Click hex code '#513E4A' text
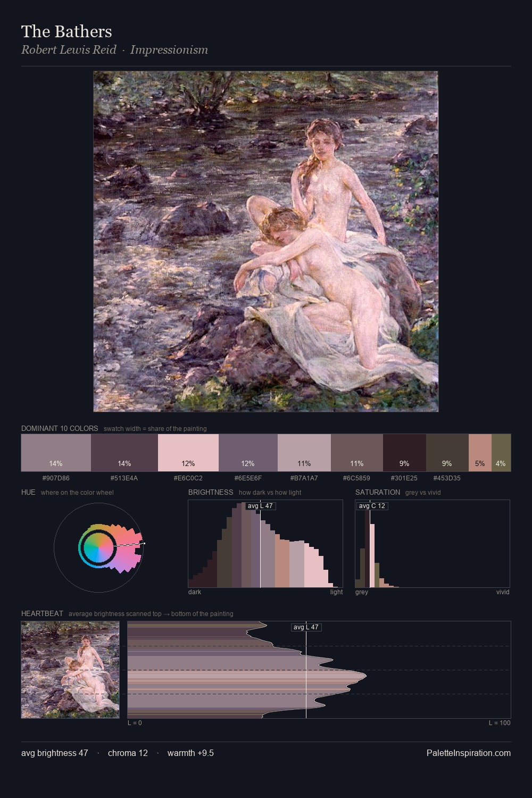Viewport: 532px width, 798px height. point(124,478)
